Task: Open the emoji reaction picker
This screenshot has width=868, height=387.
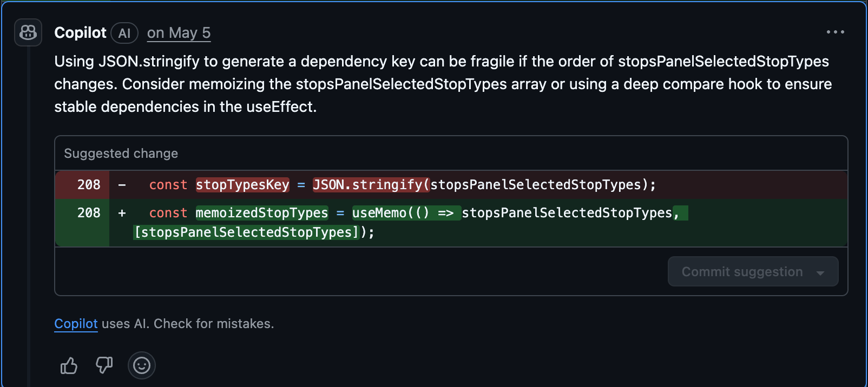Action: pos(142,366)
